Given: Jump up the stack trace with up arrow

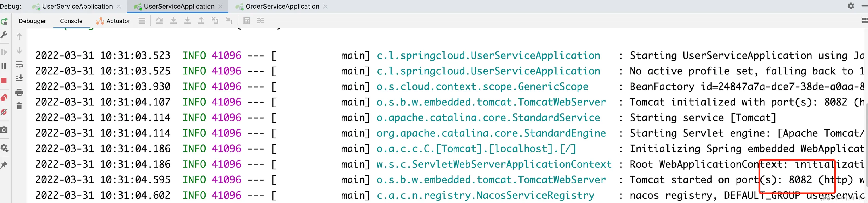Looking at the screenshot, I should pos(19,36).
